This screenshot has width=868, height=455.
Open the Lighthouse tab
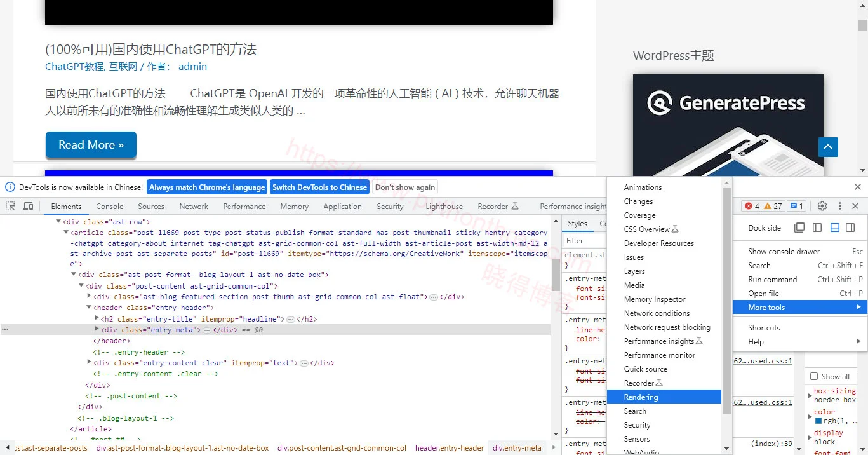(444, 207)
